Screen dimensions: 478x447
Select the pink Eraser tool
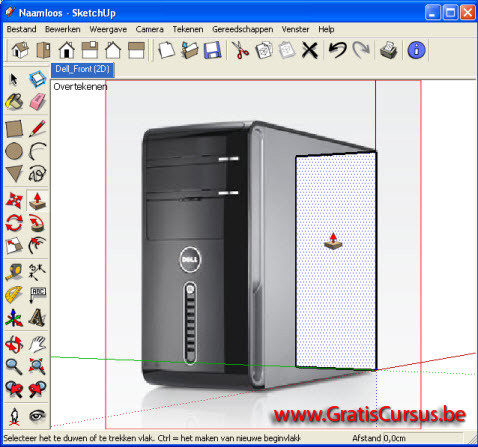37,102
